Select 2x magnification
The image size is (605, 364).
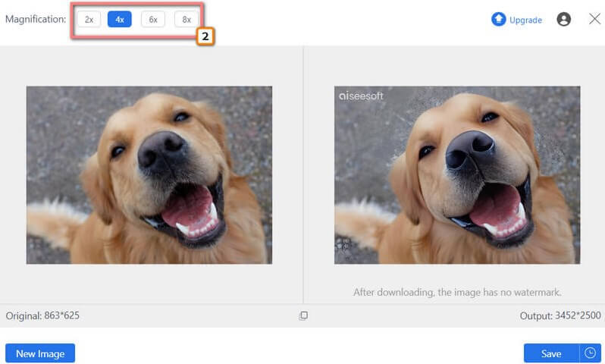(x=89, y=19)
